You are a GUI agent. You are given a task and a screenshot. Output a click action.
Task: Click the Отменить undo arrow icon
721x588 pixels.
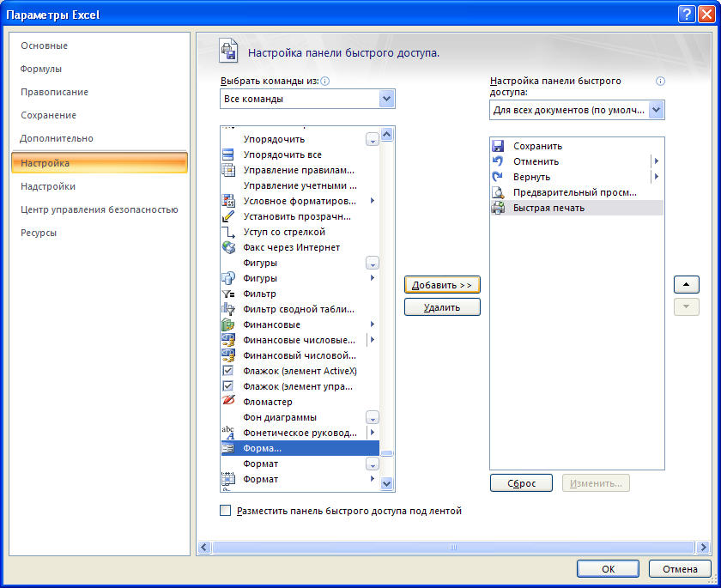pyautogui.click(x=498, y=161)
